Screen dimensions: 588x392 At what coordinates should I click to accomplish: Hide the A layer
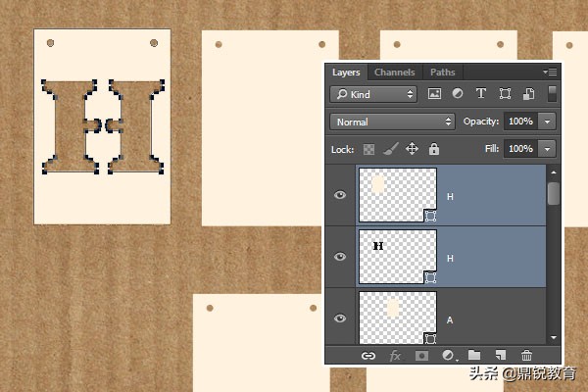(340, 318)
